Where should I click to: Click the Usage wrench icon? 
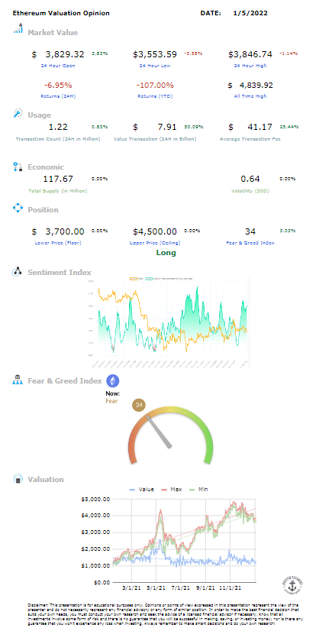click(x=18, y=113)
